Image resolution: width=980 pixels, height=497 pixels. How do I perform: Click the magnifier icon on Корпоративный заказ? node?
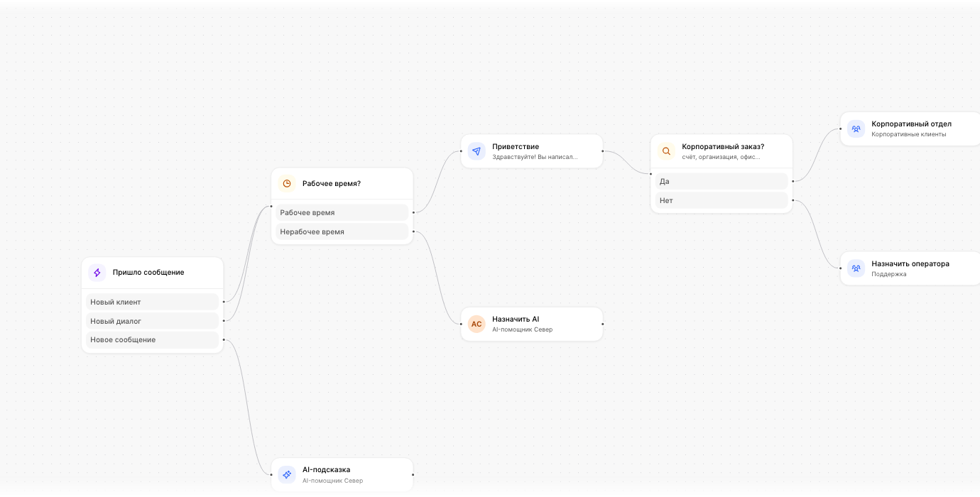tap(666, 151)
